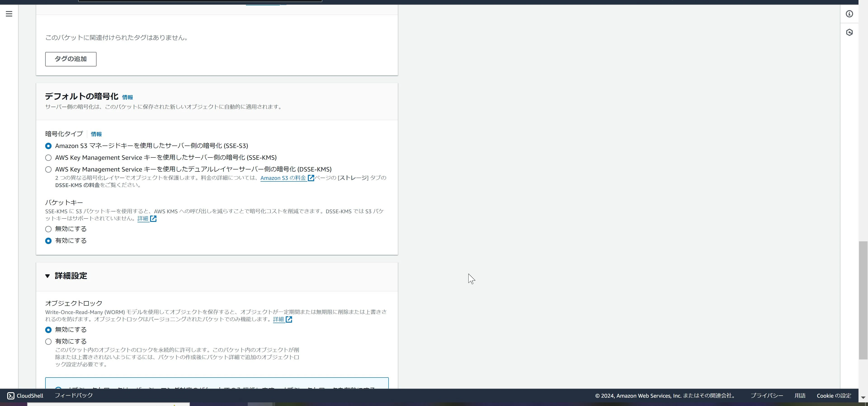This screenshot has height=406, width=868.
Task: Click the vertical page scrollbar thumb
Action: (863, 300)
